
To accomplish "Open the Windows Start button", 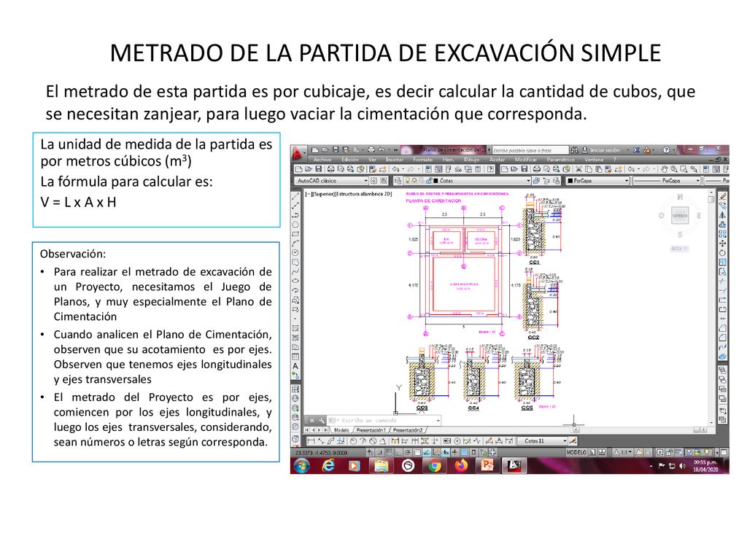I will (301, 465).
